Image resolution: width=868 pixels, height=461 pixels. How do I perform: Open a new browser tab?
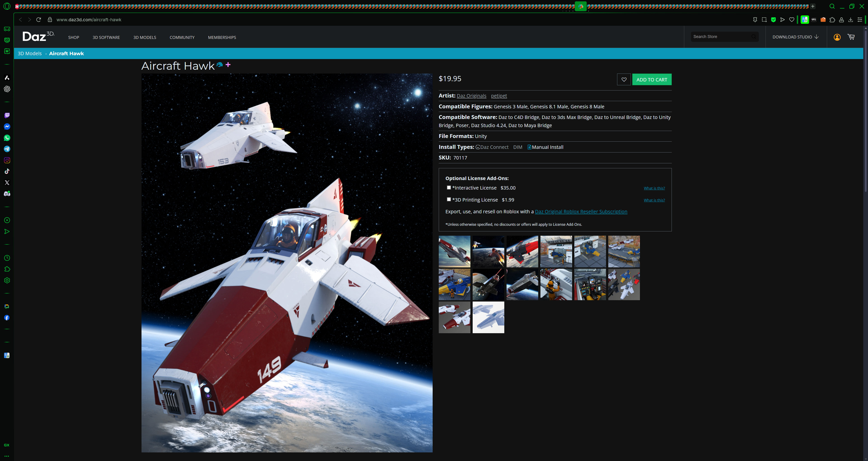click(x=813, y=6)
